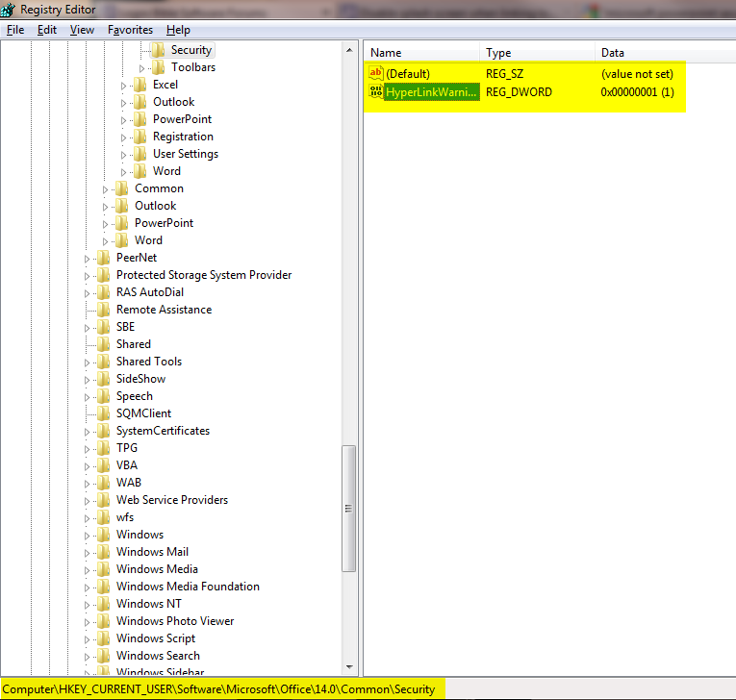Expand the Registration key
The width and height of the screenshot is (736, 700).
[123, 137]
